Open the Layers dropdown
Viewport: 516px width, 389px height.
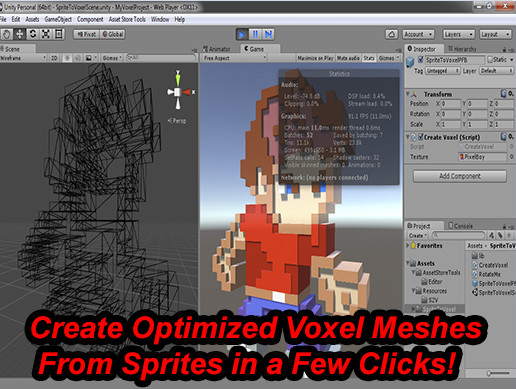click(459, 34)
